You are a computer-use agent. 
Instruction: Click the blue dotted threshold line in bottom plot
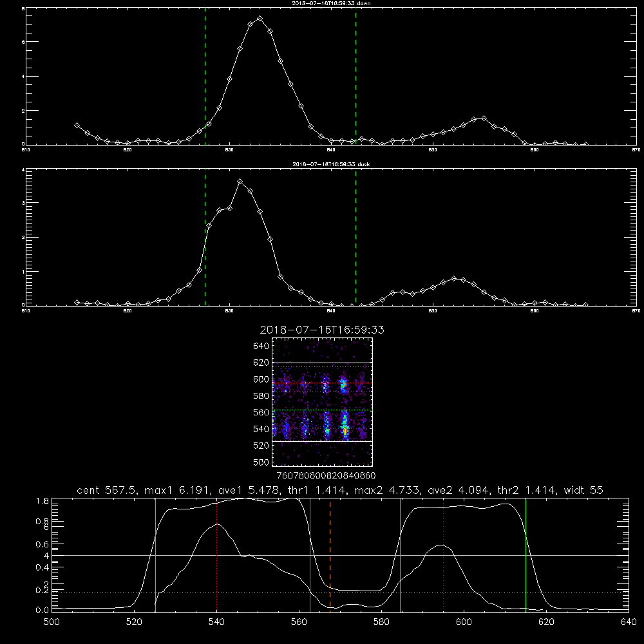click(x=340, y=592)
